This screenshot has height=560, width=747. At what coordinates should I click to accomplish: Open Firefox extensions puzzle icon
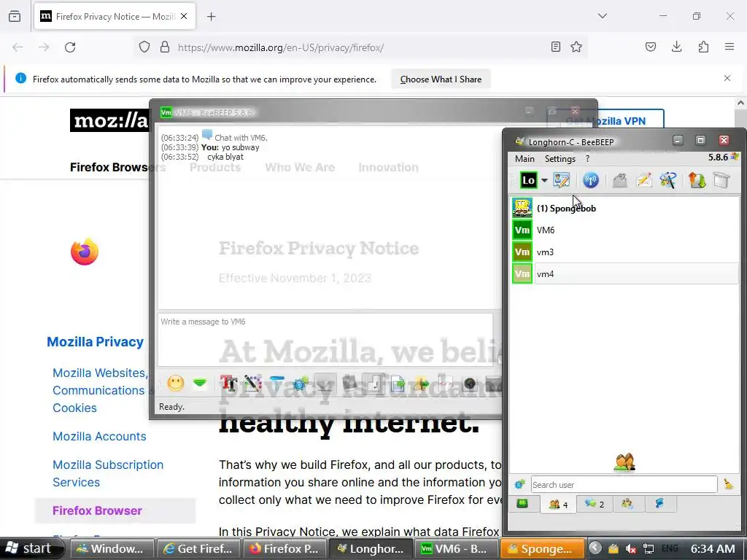pyautogui.click(x=703, y=47)
